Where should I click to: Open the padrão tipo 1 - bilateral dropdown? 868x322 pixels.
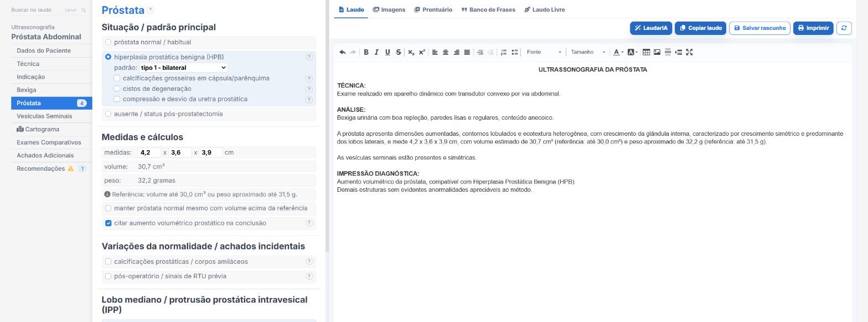pos(183,68)
